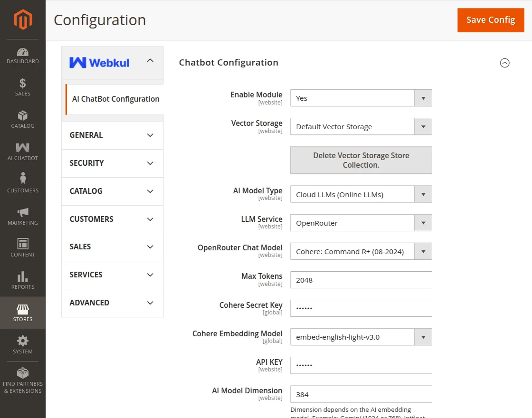Open the AI Chatbot sidebar icon
This screenshot has width=532, height=418.
(x=23, y=148)
